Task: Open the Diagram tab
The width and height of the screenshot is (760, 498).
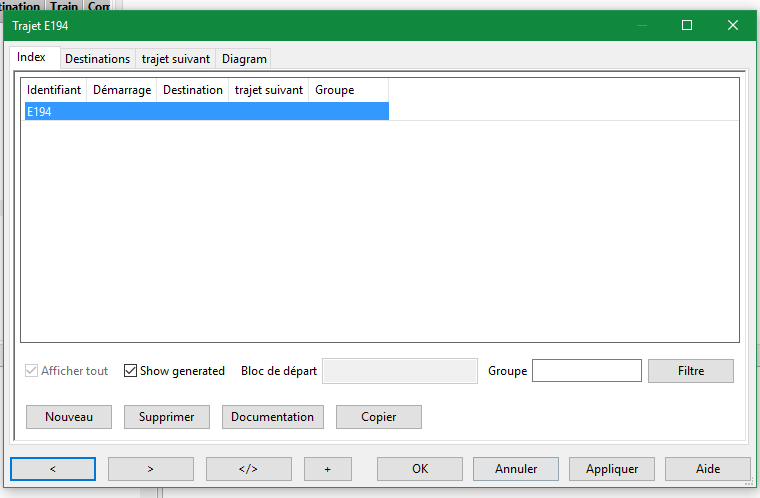Action: 244,59
